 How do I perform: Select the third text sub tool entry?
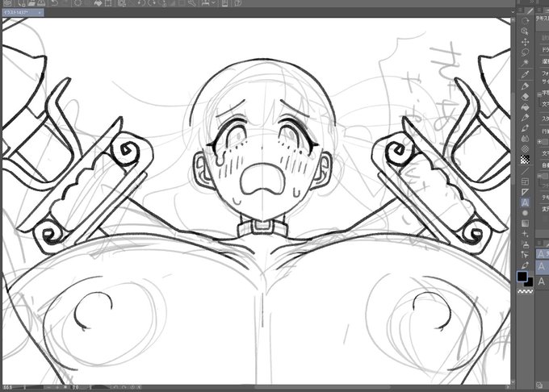pos(543,281)
